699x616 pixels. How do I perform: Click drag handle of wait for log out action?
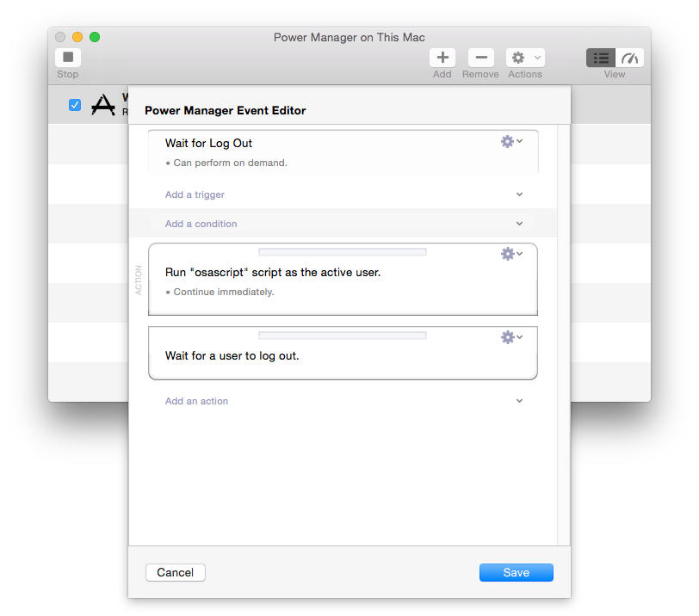343,336
